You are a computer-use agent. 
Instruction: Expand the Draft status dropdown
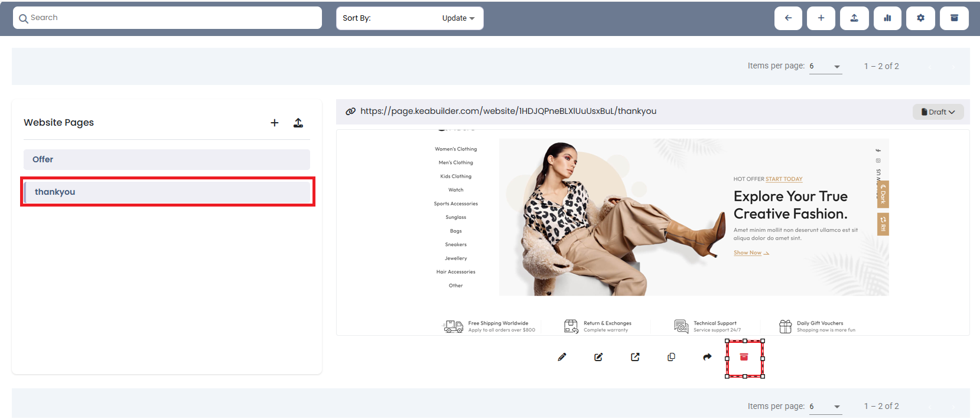[938, 112]
